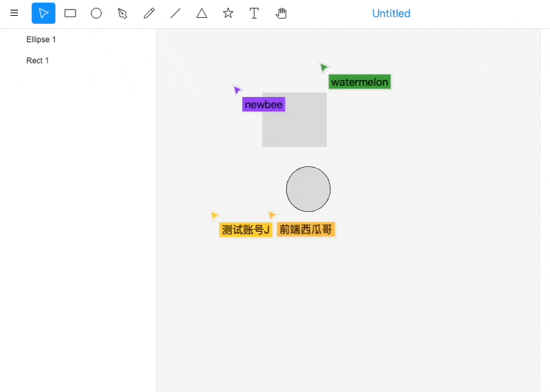The image size is (550, 392).
Task: Select the Ellipse tool
Action: pos(96,13)
